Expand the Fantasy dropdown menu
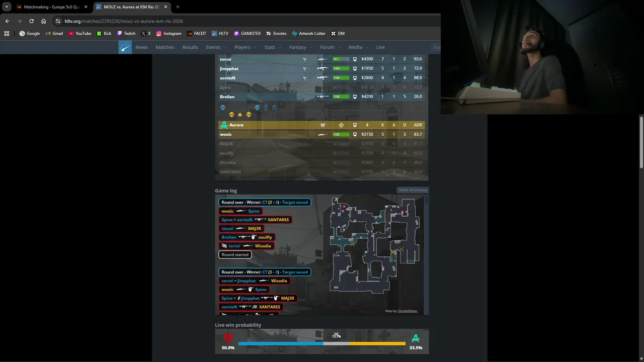 click(300, 47)
